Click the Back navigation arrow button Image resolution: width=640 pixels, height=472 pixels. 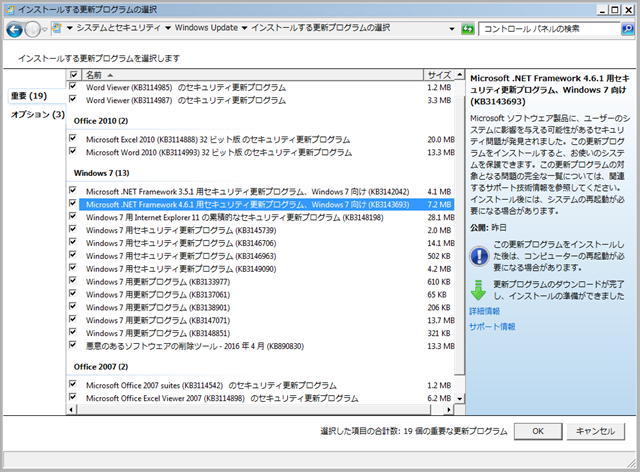pos(15,29)
